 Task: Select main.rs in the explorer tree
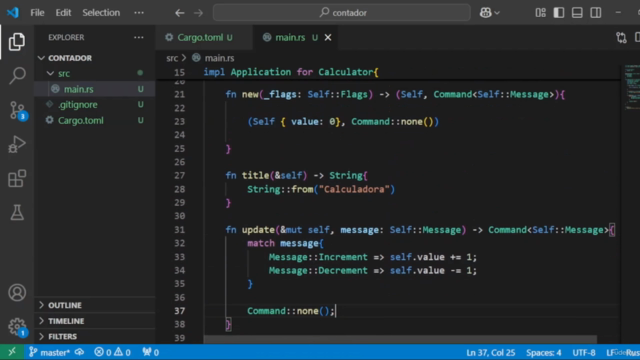[x=78, y=89]
